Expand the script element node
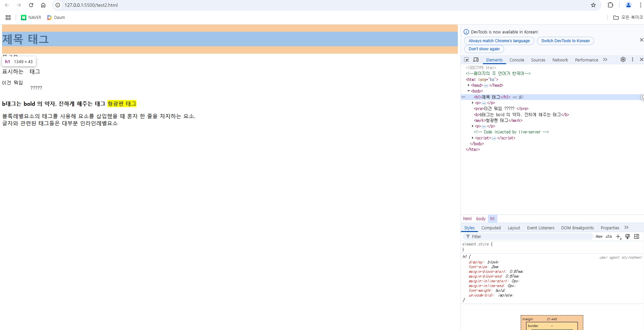 (473, 138)
